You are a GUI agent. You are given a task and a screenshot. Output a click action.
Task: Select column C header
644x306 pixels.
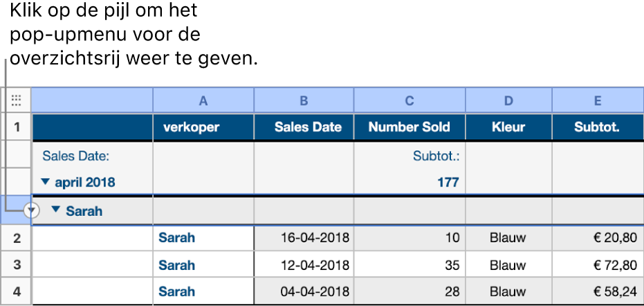click(x=410, y=100)
